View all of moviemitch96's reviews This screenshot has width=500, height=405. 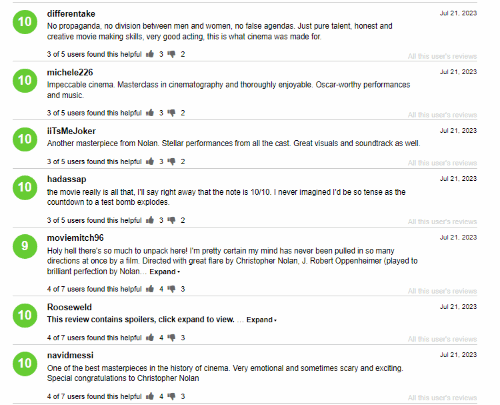coord(442,291)
